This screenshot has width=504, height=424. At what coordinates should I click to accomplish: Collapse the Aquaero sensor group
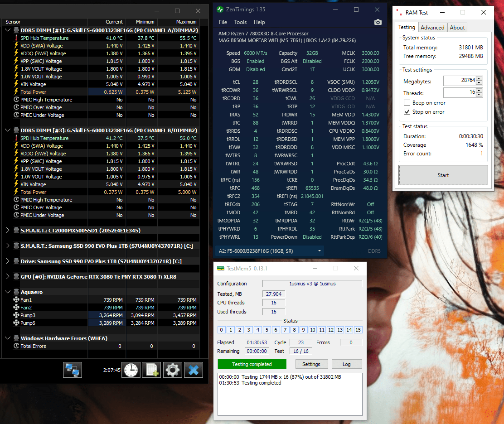(x=8, y=292)
